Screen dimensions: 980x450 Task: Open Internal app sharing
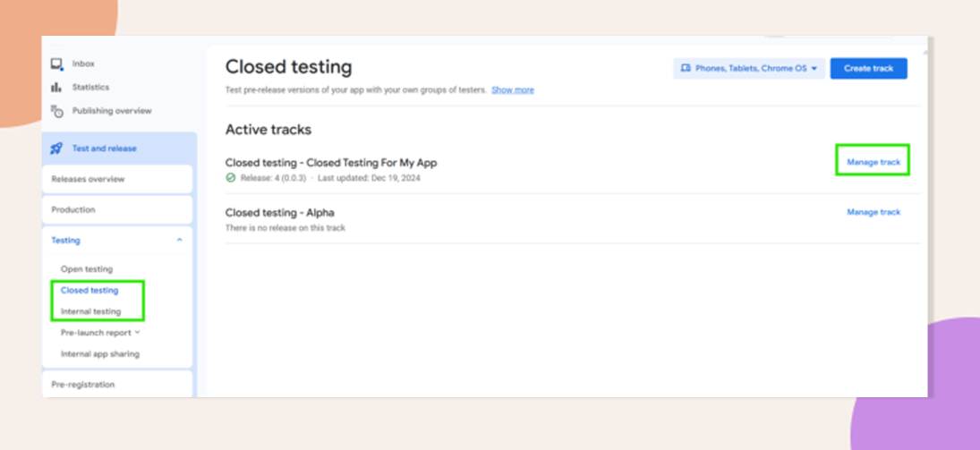tap(100, 353)
